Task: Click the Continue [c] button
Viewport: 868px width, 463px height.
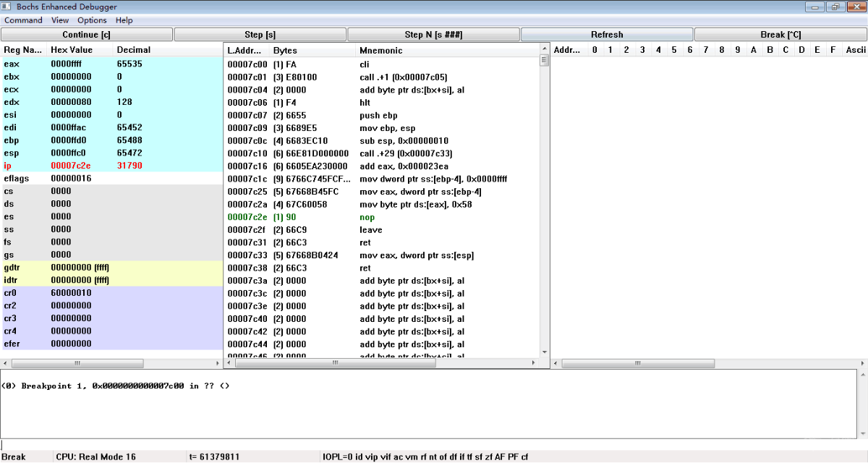Action: coord(87,35)
